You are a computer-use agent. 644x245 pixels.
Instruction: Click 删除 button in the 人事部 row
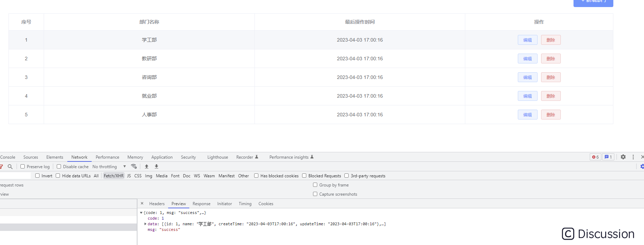[x=551, y=115]
